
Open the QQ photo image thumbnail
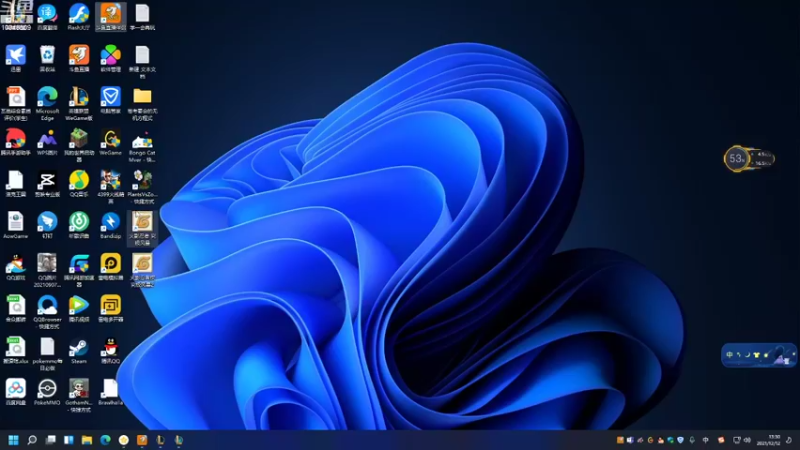pos(47,270)
